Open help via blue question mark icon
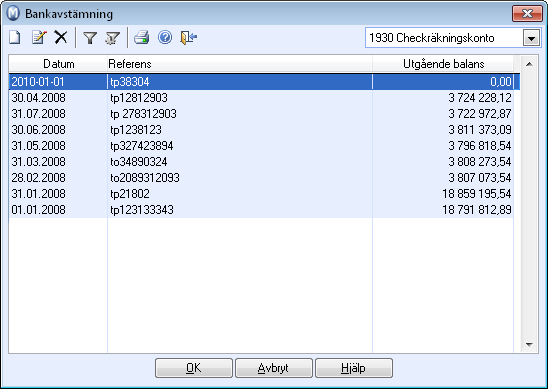The image size is (548, 389). click(165, 37)
